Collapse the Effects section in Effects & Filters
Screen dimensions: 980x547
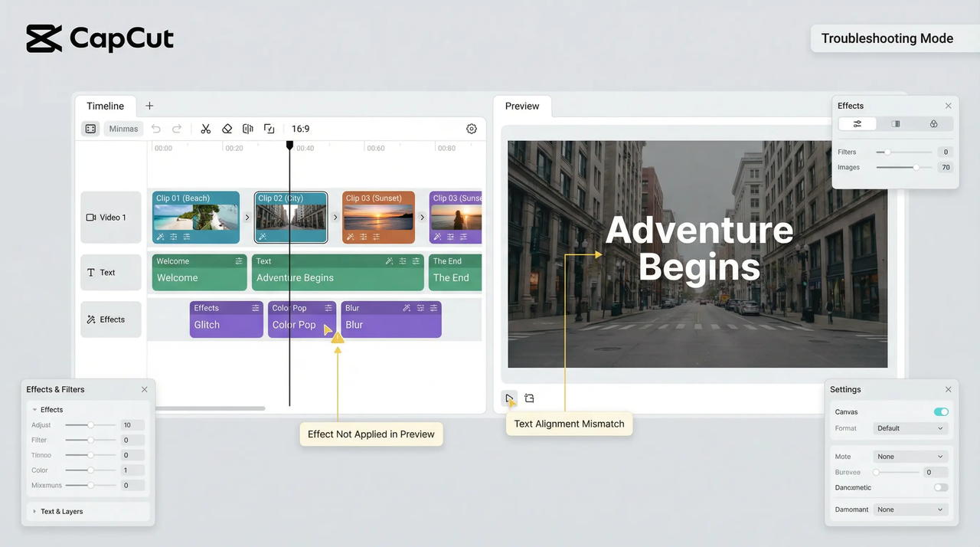coord(34,410)
